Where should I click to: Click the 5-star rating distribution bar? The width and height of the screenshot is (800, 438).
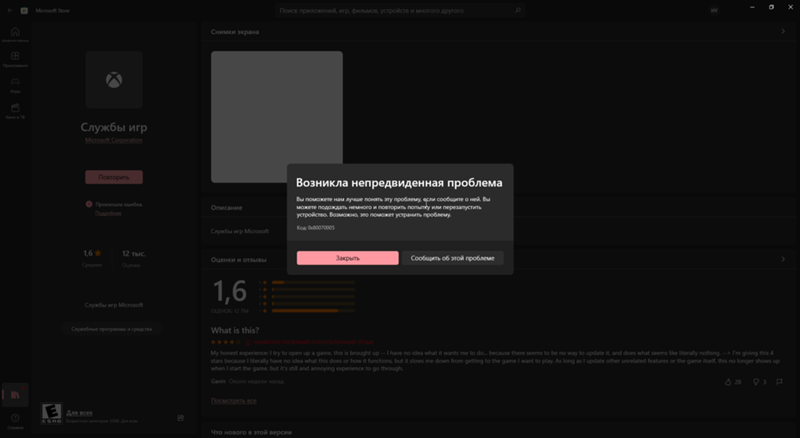[x=313, y=282]
